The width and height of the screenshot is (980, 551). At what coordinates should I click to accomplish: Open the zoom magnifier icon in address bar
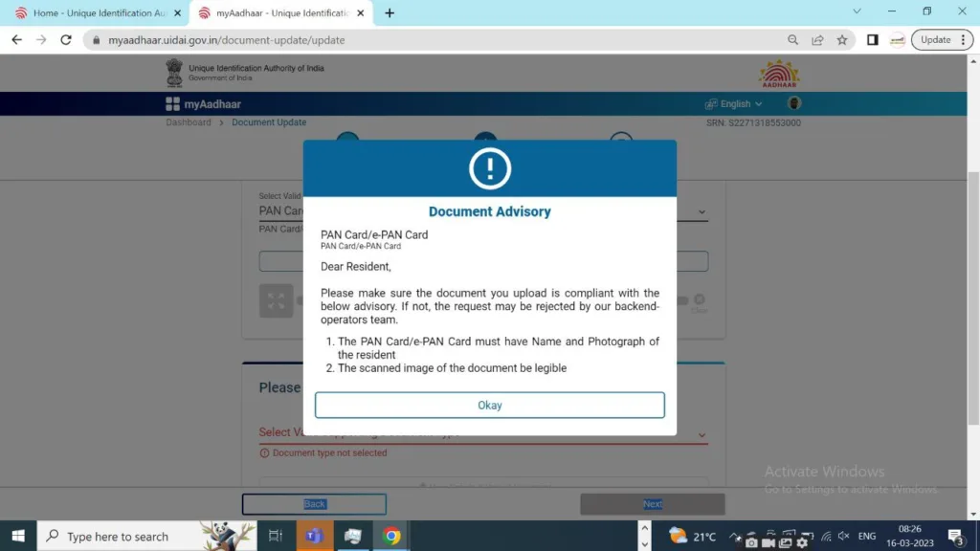(x=792, y=40)
